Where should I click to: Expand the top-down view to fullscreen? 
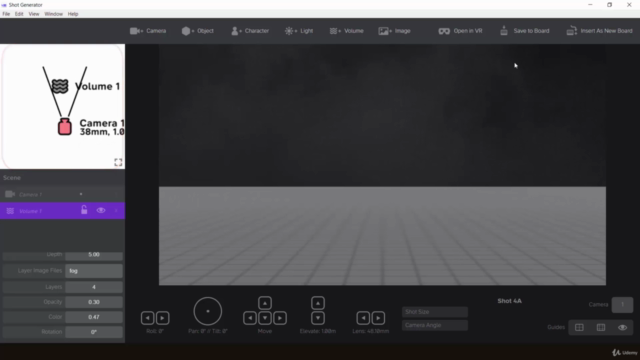(118, 162)
